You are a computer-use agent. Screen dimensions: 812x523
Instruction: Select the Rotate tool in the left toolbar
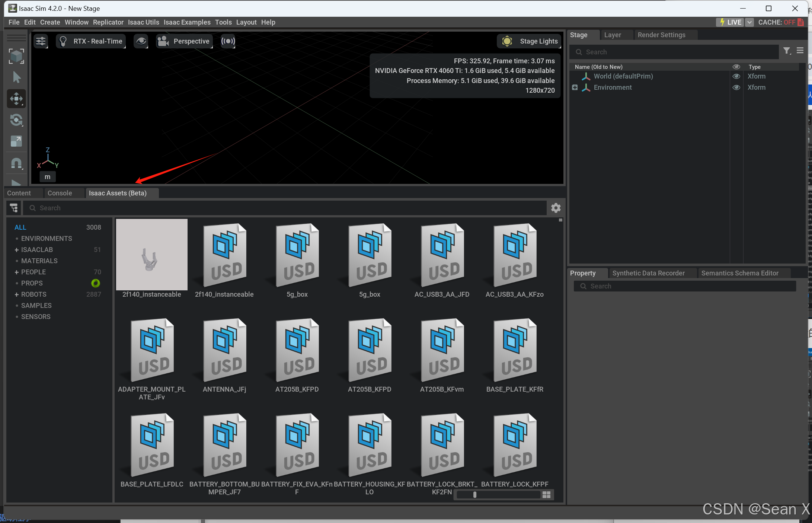coord(16,120)
